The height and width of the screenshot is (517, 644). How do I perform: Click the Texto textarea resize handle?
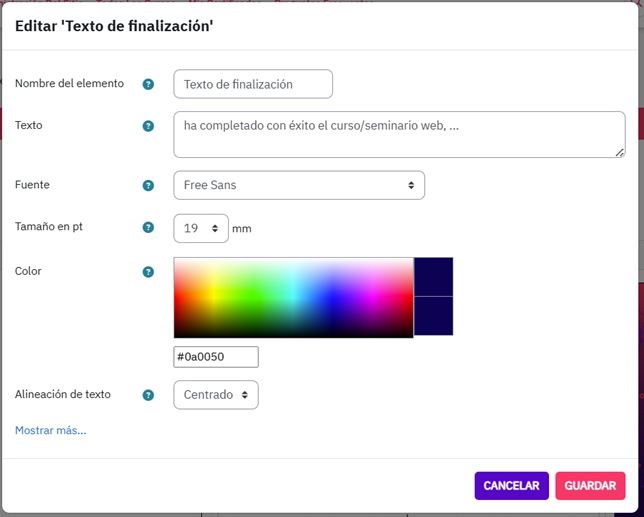click(x=620, y=152)
